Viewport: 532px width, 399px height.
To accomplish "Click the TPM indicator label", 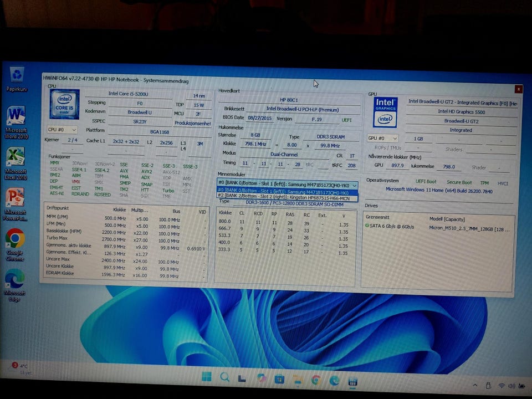I will [x=484, y=183].
